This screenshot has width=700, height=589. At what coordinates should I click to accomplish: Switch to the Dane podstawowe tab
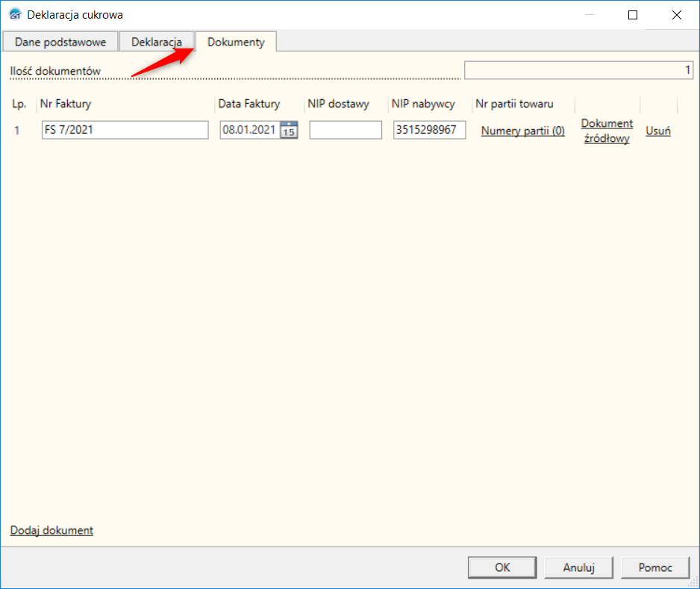(60, 42)
